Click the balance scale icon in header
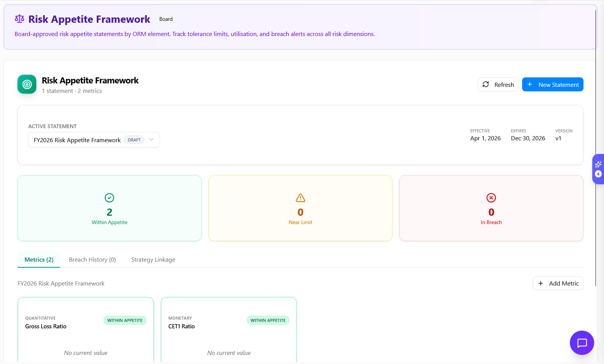 (x=19, y=19)
